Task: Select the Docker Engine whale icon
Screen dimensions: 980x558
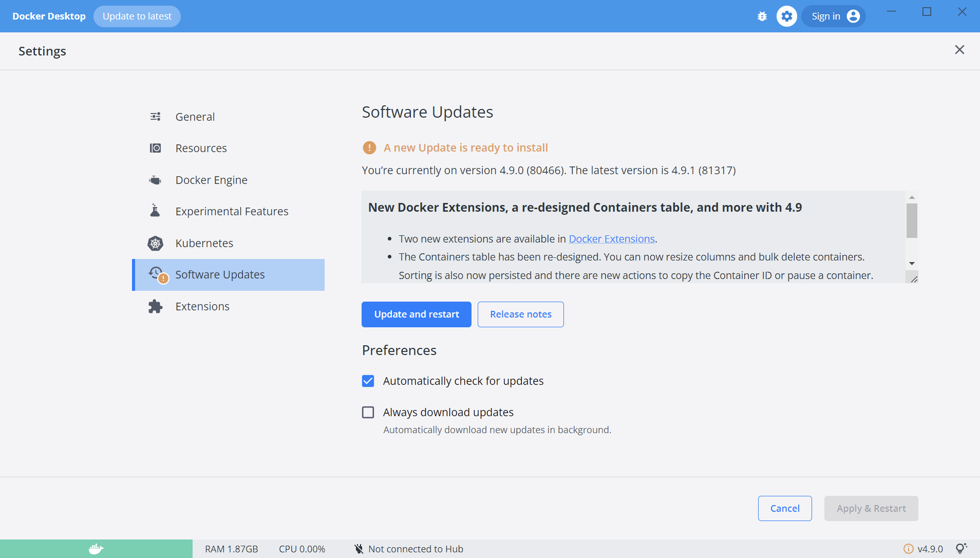Action: (x=155, y=179)
